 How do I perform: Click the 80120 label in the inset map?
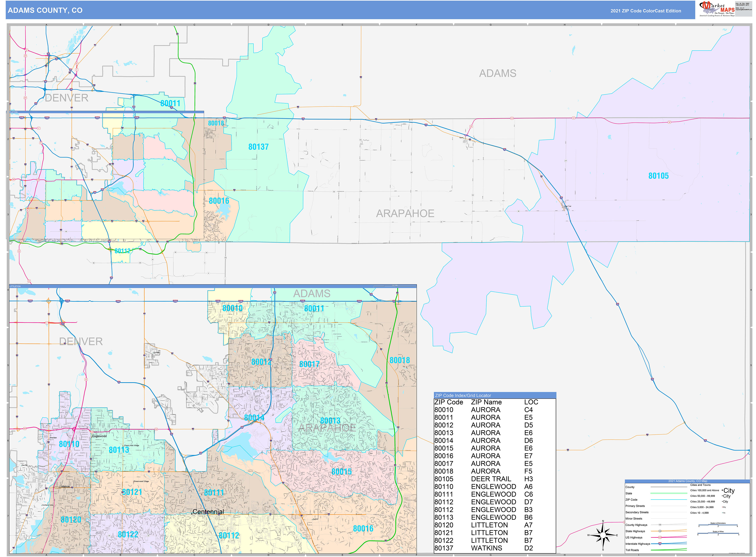(71, 520)
